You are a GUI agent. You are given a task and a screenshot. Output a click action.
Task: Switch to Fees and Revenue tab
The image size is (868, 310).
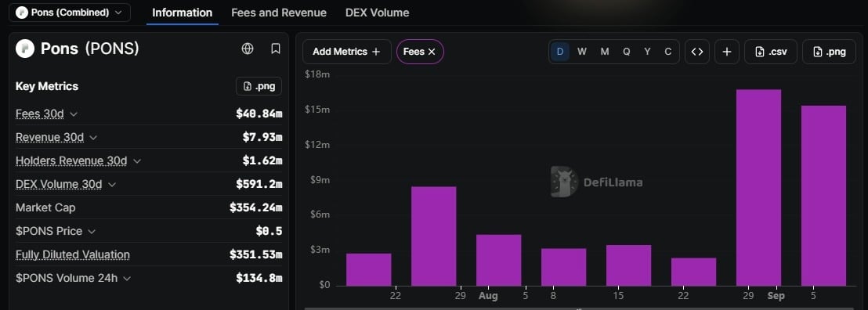click(279, 13)
